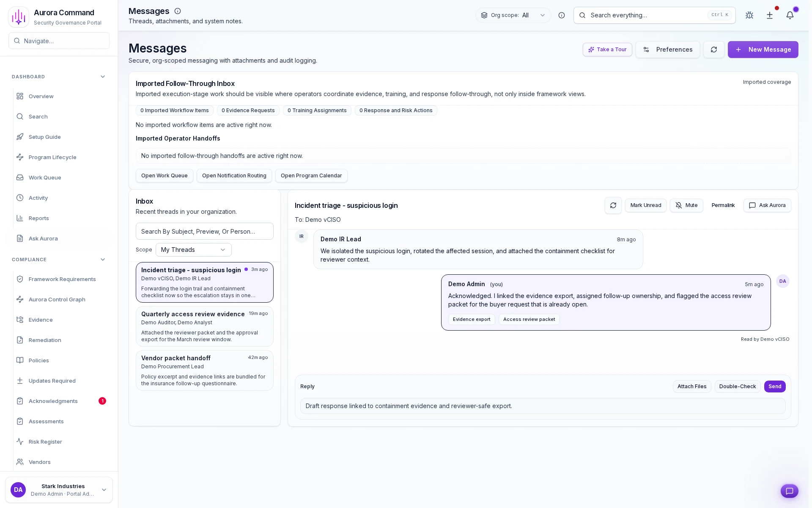
Task: Open the notifications bell
Action: click(790, 15)
